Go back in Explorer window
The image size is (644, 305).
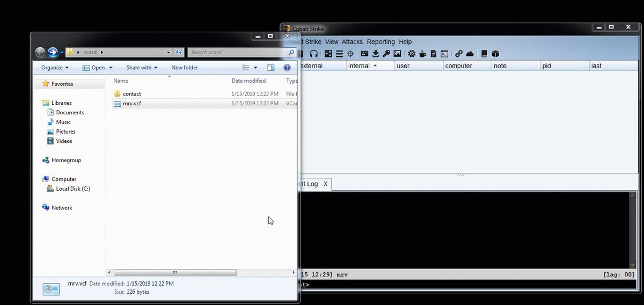click(40, 52)
